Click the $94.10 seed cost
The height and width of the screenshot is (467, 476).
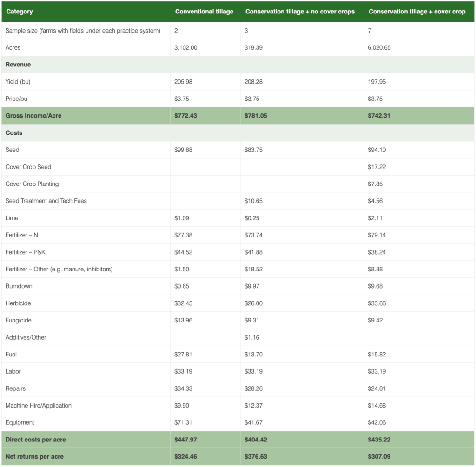click(377, 150)
